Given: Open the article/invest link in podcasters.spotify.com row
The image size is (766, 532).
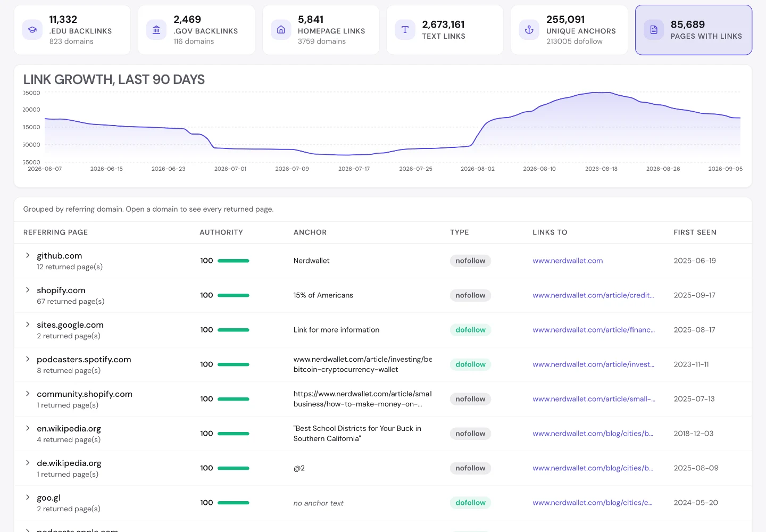Looking at the screenshot, I should (593, 364).
